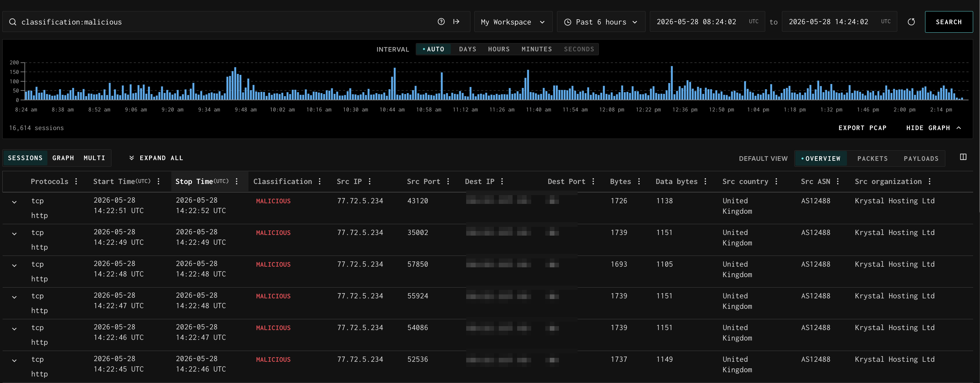Click Data bytes value 1149
Screen dimensions: 980x383
(664, 359)
